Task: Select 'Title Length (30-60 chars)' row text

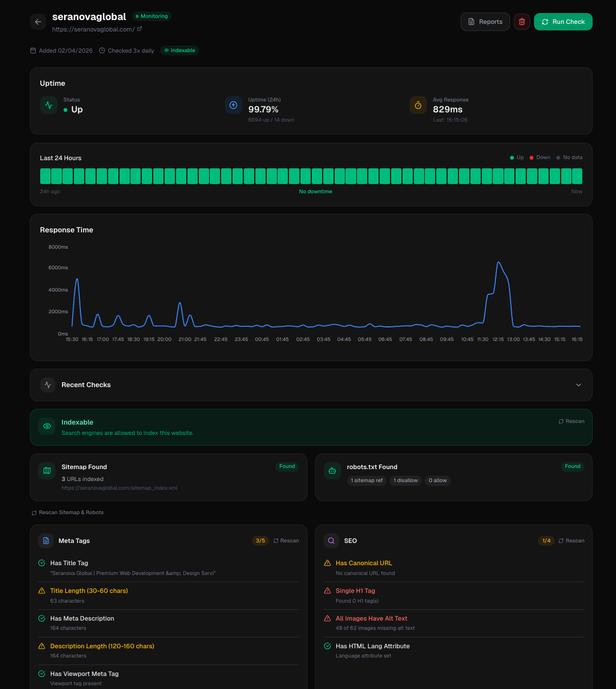Action: click(x=89, y=591)
